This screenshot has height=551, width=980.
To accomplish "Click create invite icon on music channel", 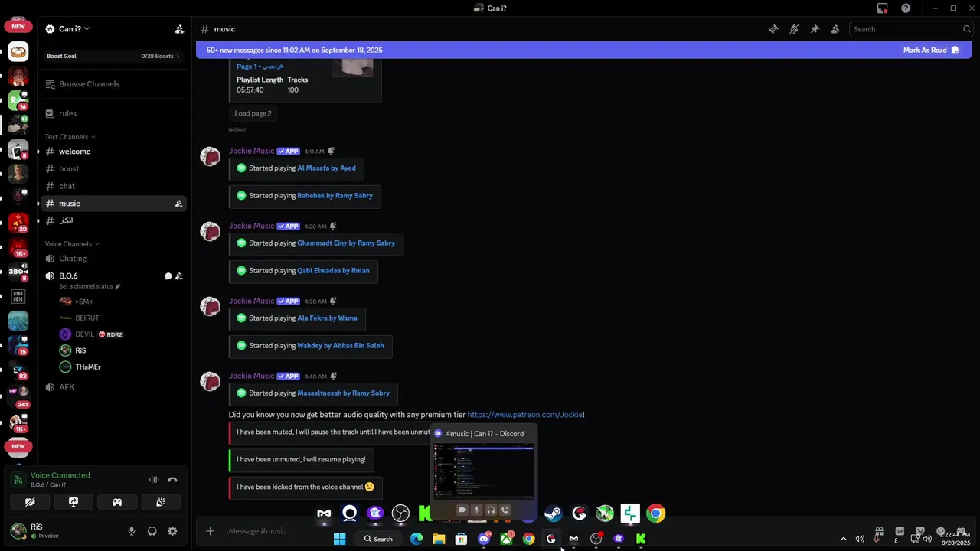I will point(178,204).
